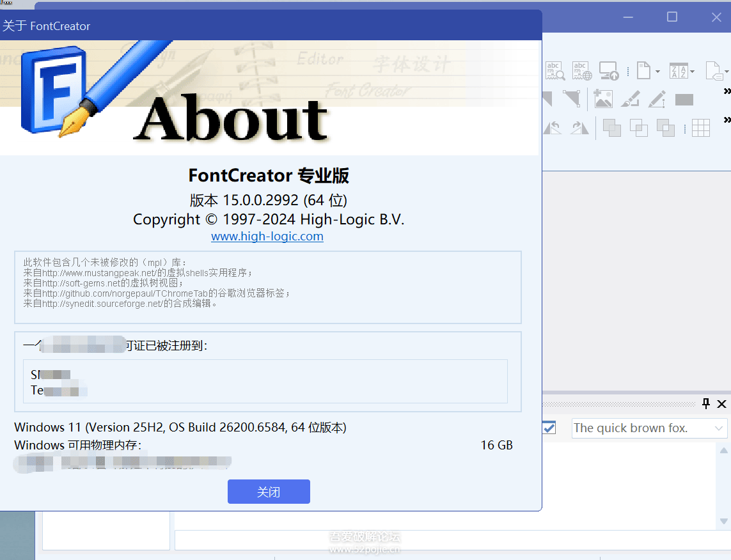Toggle the skew-left transform icon
This screenshot has height=560, width=731.
coord(551,127)
